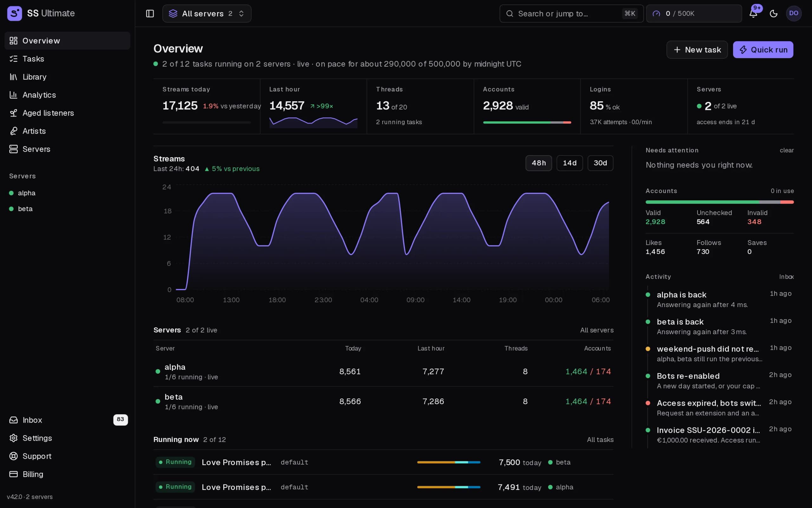Click the Artists microphone icon
Screen dimensions: 812x508
tap(13, 131)
